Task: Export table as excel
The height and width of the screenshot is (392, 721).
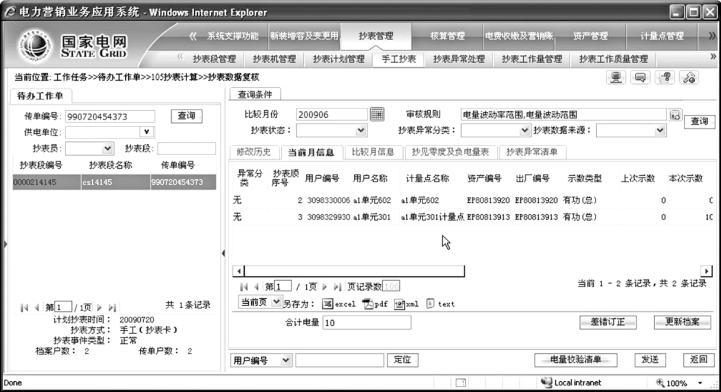Action: pos(339,304)
